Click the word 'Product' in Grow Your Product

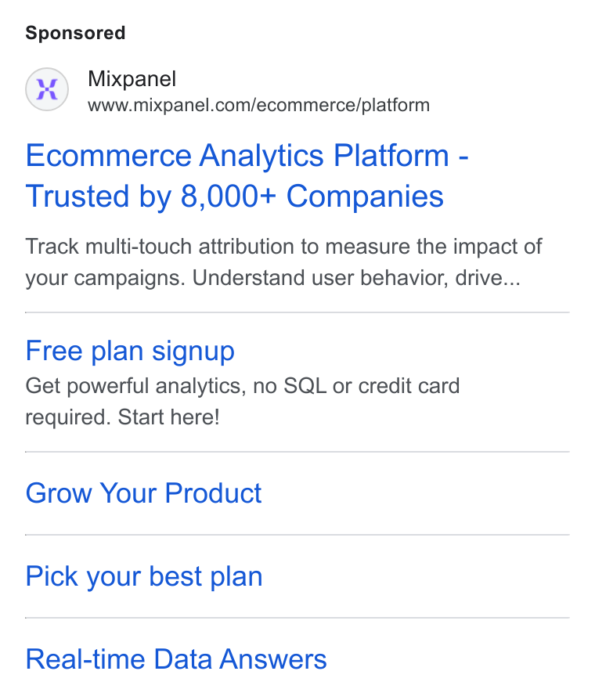pyautogui.click(x=213, y=493)
